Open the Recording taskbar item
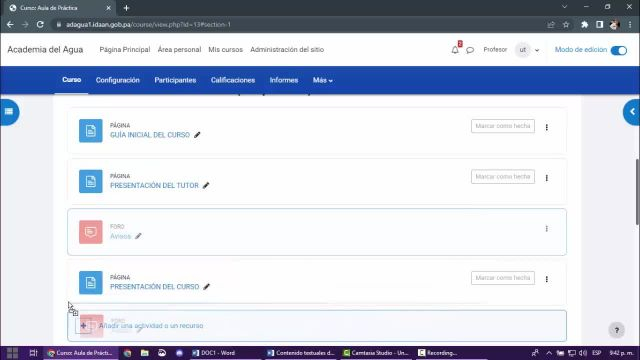Viewport: 640px width, 360px height. 438,353
